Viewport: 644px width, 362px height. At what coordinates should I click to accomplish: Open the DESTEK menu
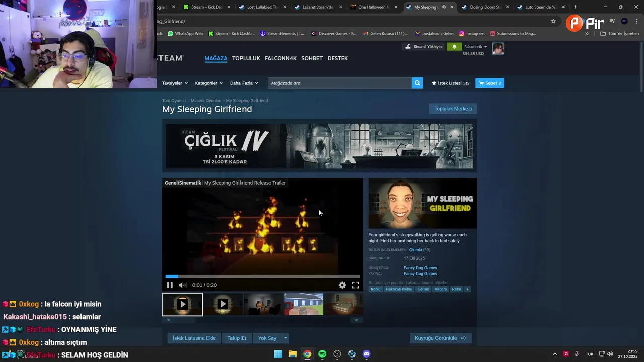(x=338, y=58)
